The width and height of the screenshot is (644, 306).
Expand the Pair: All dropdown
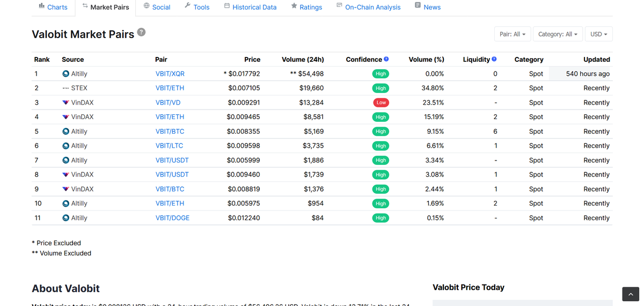(x=513, y=34)
